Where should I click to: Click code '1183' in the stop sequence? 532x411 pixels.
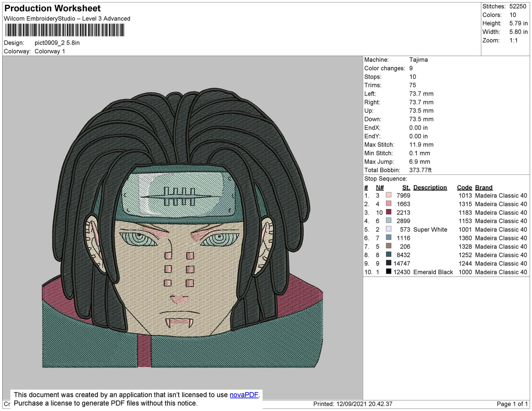click(x=465, y=212)
